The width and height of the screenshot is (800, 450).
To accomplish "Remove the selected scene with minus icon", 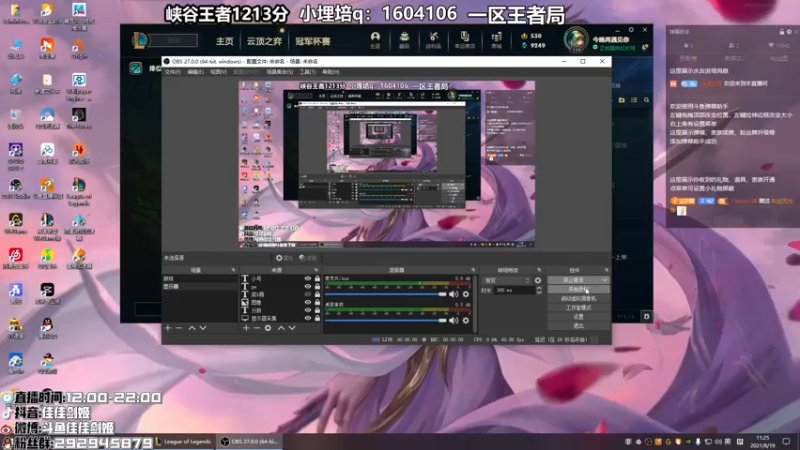I will click(179, 328).
